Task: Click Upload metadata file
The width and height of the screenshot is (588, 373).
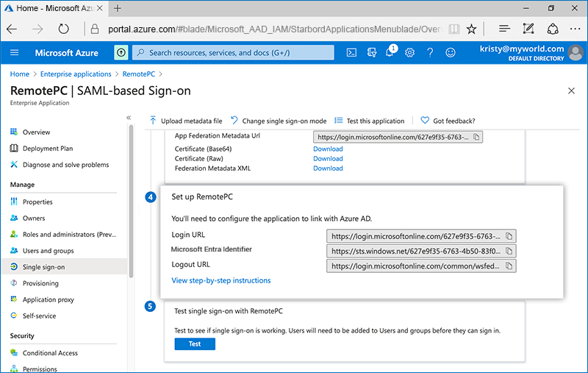Action: 186,121
